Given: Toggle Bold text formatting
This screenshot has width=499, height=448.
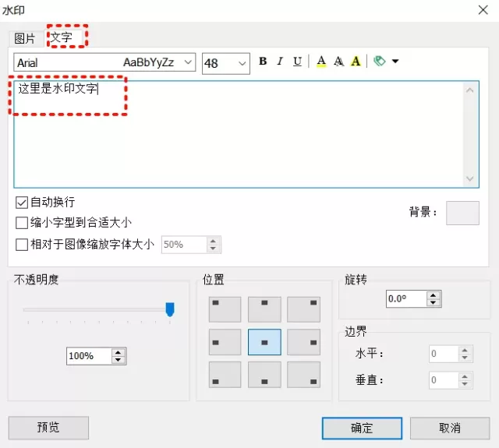Looking at the screenshot, I should click(263, 61).
